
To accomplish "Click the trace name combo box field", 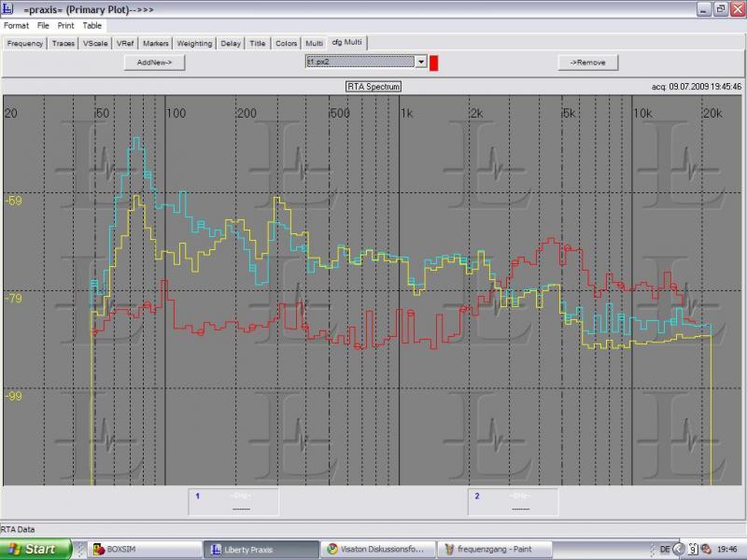I will (359, 62).
